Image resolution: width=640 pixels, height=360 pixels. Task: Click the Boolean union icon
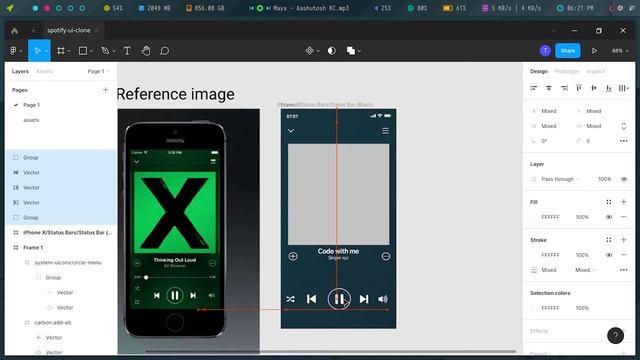351,51
